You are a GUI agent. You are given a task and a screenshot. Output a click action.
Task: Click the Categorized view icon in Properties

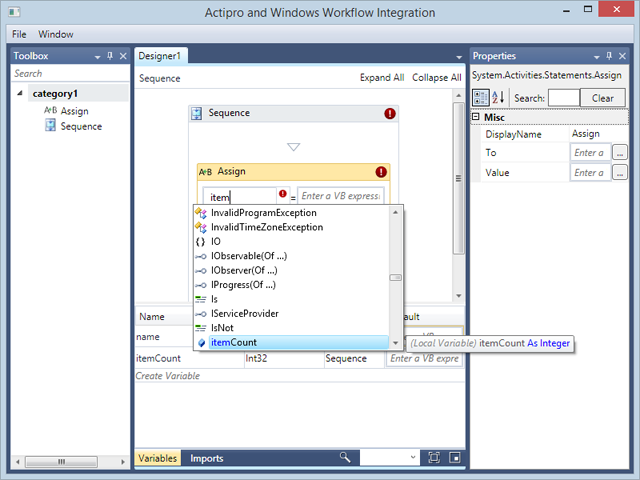point(480,98)
